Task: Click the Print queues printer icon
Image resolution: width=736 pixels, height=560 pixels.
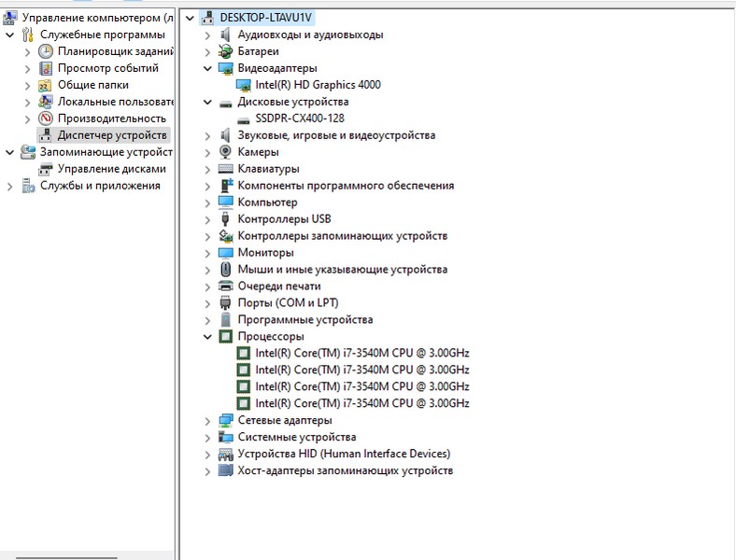Action: pyautogui.click(x=225, y=287)
